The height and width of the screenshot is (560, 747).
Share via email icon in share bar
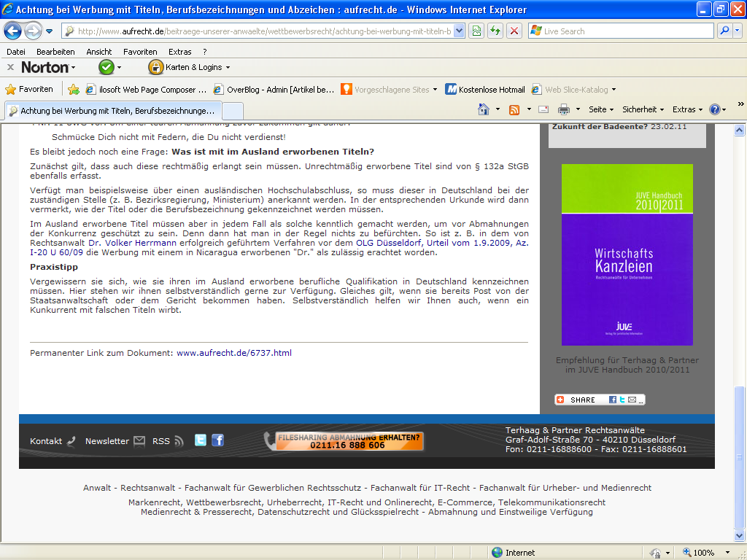click(x=632, y=400)
